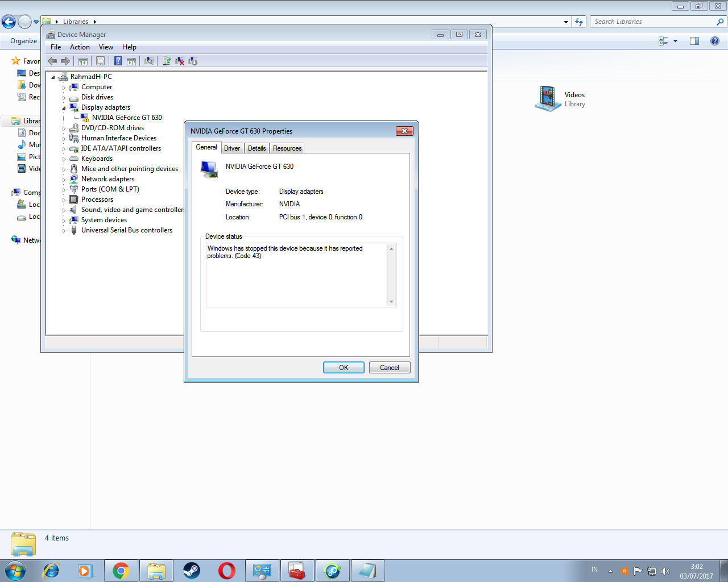
Task: Open the Action menu in Device Manager
Action: pyautogui.click(x=80, y=47)
